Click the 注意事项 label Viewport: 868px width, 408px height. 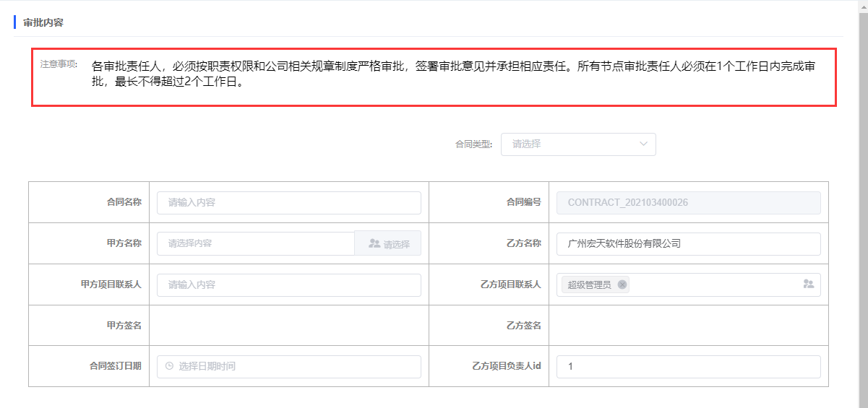click(59, 64)
